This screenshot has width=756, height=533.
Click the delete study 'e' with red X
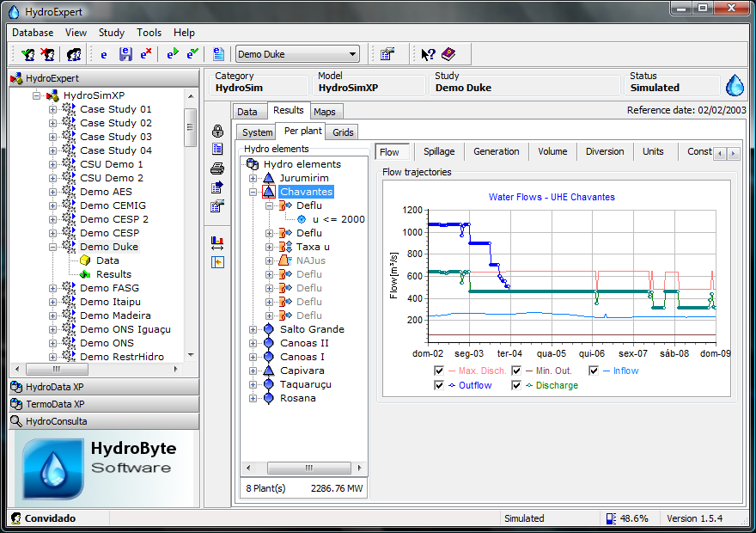coord(145,54)
